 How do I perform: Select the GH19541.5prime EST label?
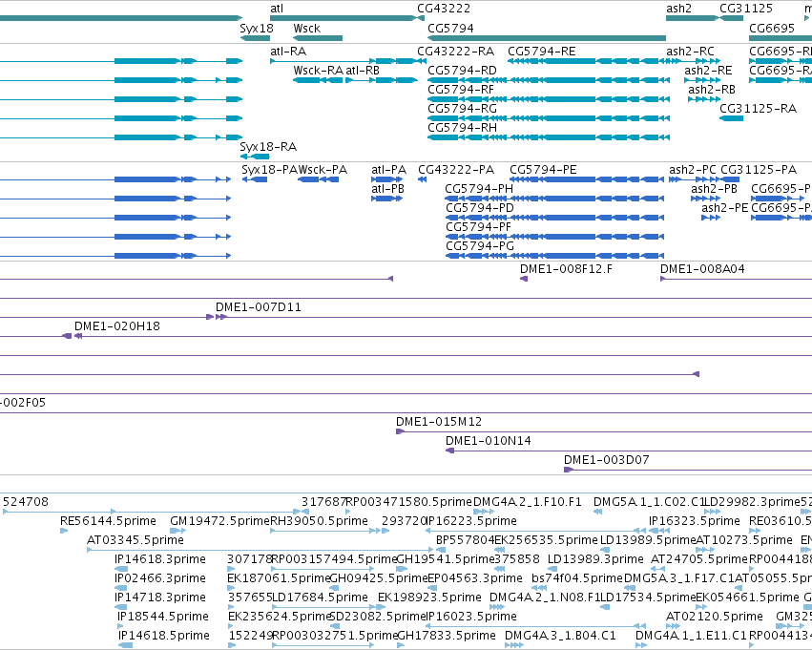(446, 559)
